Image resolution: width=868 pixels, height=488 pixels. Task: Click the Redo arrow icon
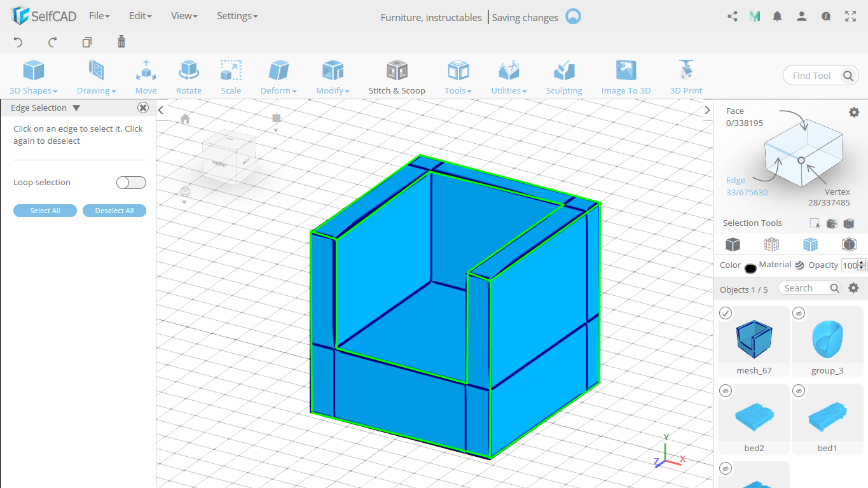[53, 42]
